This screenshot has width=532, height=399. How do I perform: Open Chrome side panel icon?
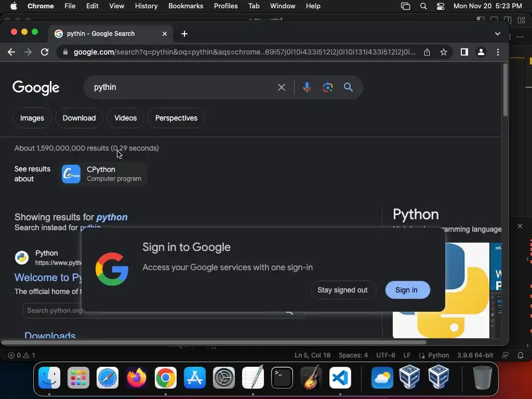pos(464,52)
